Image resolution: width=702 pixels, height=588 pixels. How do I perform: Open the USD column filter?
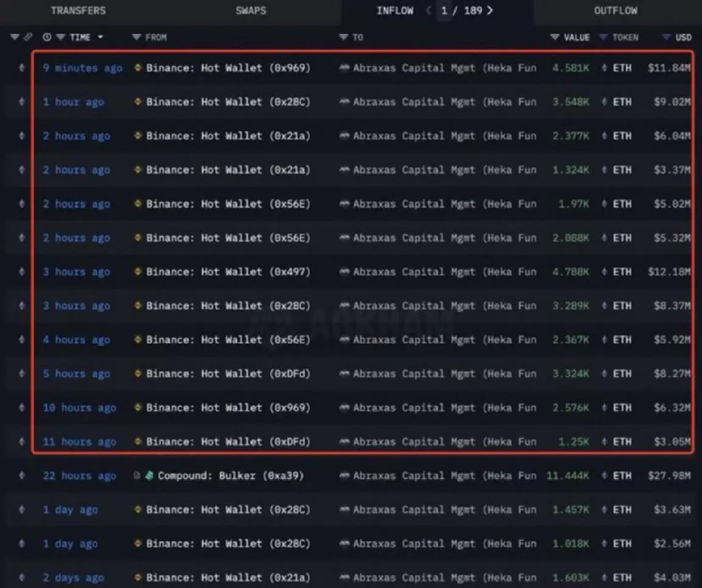point(667,37)
